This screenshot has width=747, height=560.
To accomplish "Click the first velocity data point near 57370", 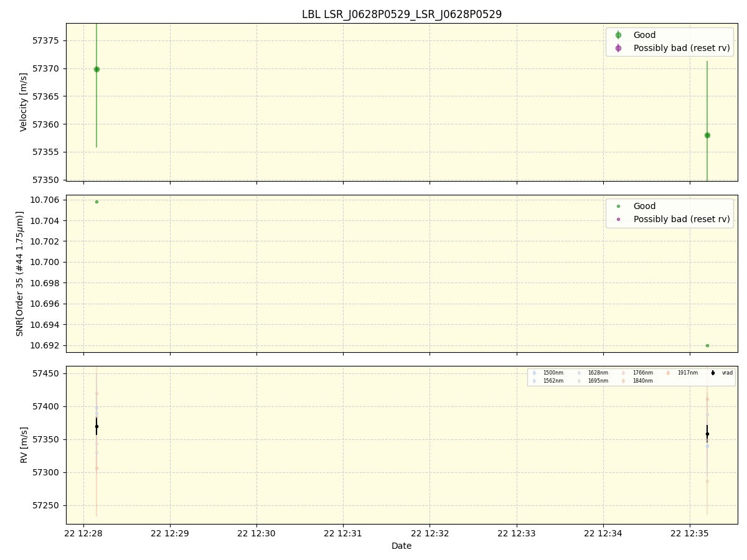I will (96, 69).
